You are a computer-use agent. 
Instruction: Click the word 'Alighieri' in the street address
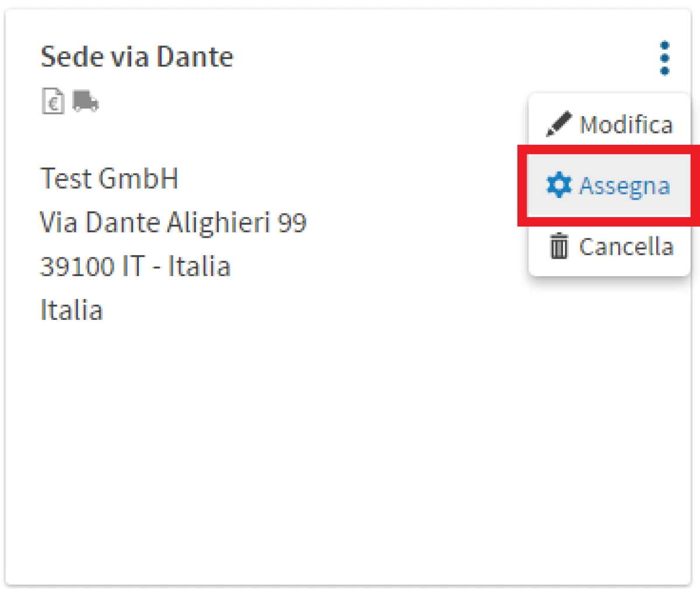(219, 222)
